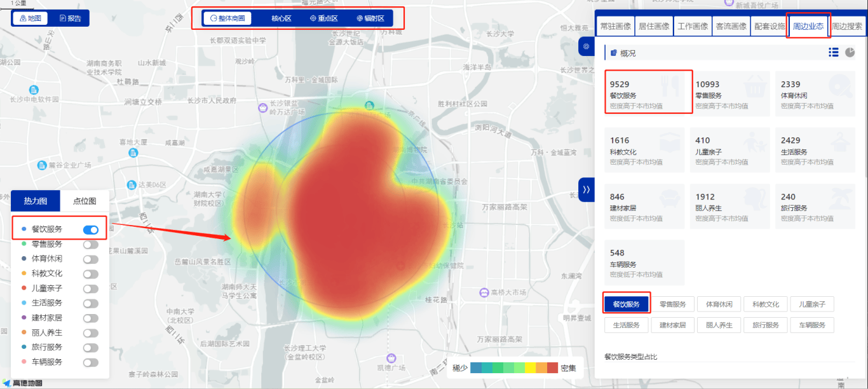Open the 周边搜索 tab
Image resolution: width=868 pixels, height=389 pixels.
click(848, 27)
